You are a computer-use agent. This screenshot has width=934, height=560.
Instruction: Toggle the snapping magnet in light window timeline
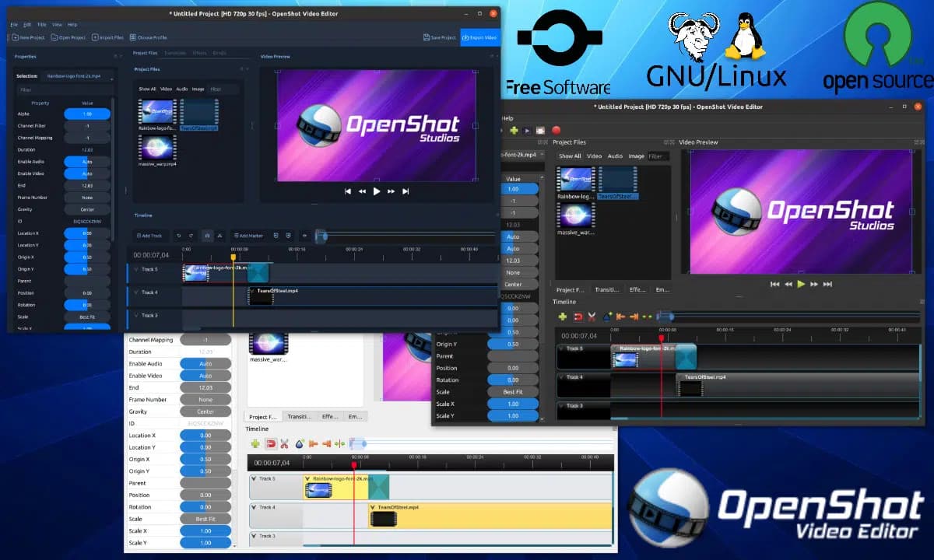coord(271,444)
